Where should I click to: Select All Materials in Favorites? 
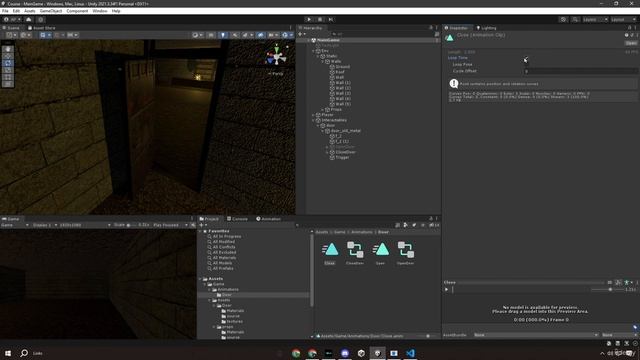pyautogui.click(x=224, y=258)
